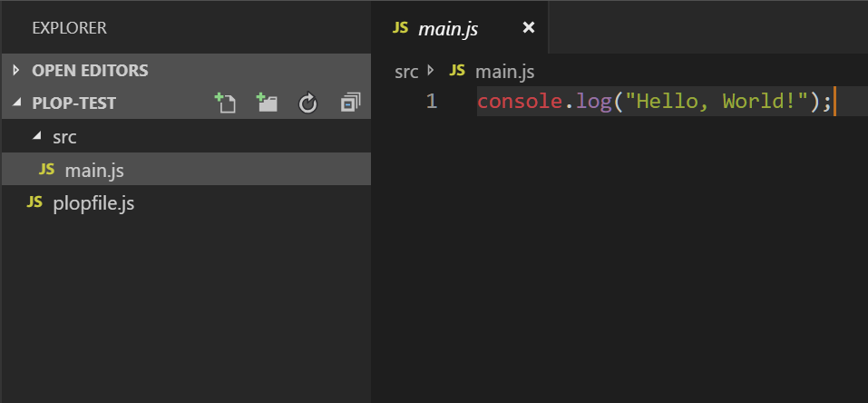
Task: Collapse the PLOP-TEST project section
Action: click(x=16, y=103)
